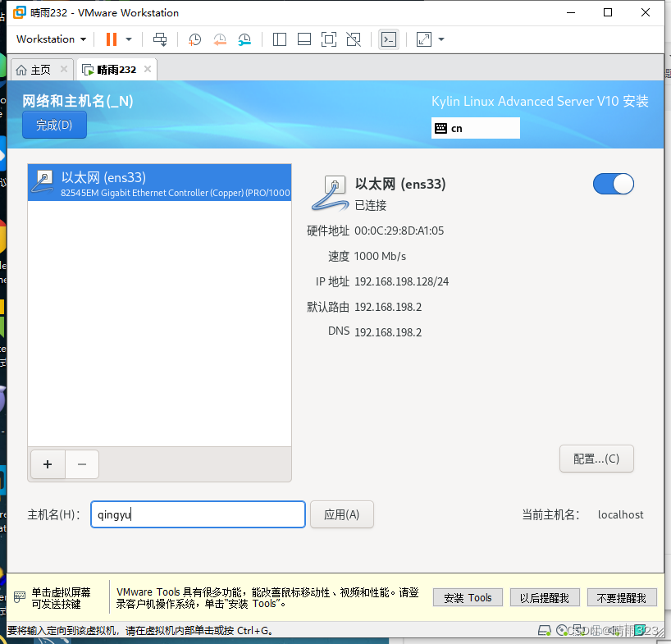The height and width of the screenshot is (644, 671).
Task: Click the IP address 192.168.198.128/24
Action: (401, 281)
